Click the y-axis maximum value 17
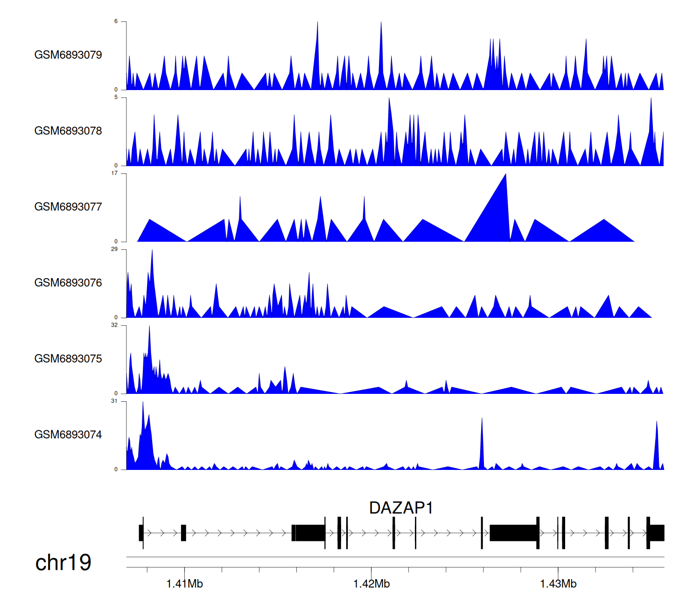Screen dimensions: 700x616 (x=114, y=174)
